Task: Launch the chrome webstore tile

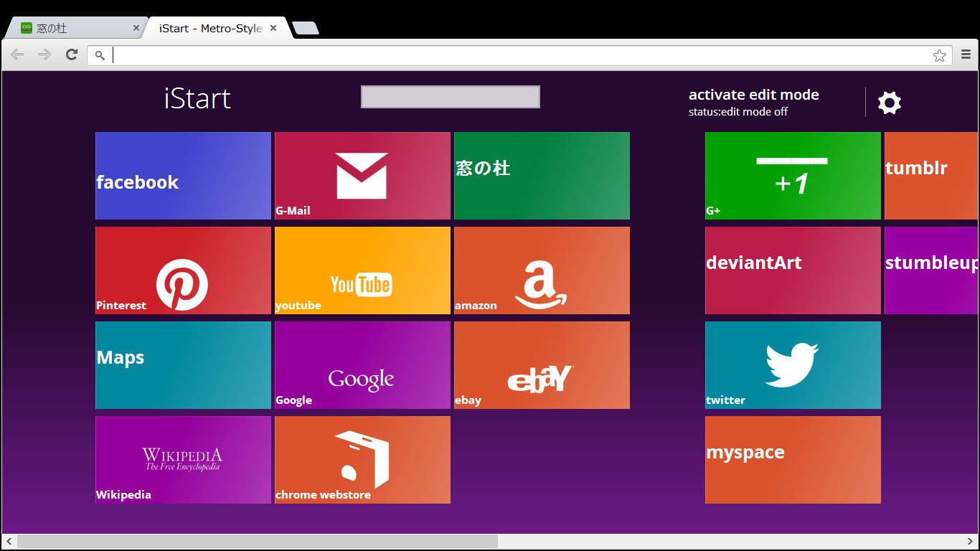Action: point(362,459)
